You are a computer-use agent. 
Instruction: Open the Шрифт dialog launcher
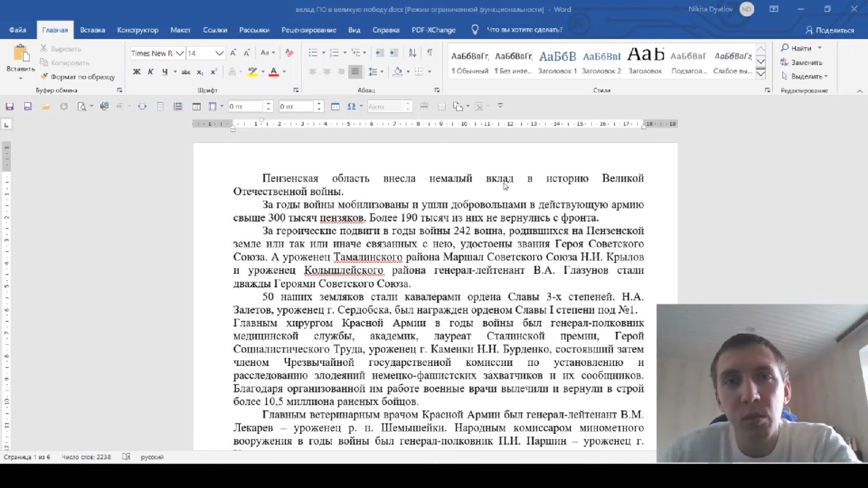pos(296,91)
